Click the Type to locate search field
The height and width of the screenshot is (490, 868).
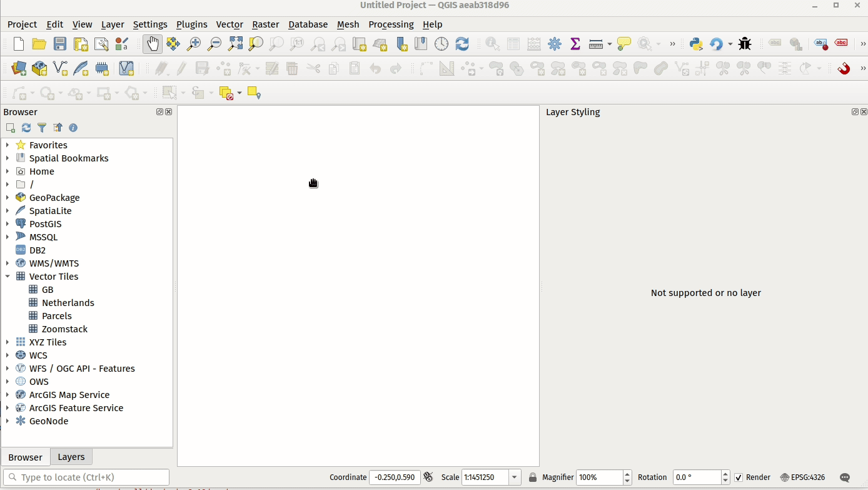(86, 477)
